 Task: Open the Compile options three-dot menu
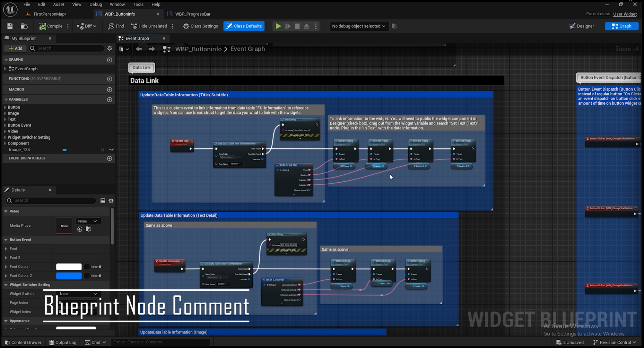[68, 26]
